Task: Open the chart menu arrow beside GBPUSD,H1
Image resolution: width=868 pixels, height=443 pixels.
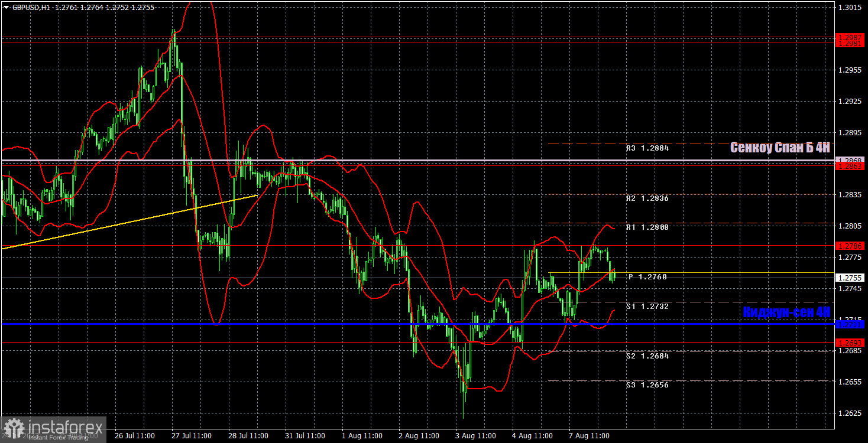Action: point(6,6)
